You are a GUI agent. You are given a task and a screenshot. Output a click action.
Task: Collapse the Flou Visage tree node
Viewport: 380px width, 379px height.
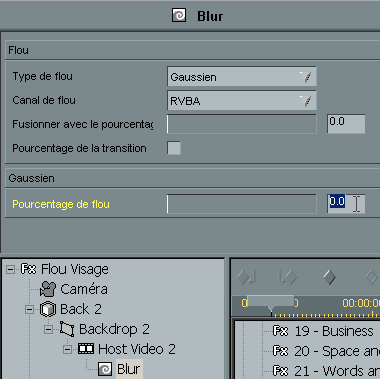tap(10, 269)
